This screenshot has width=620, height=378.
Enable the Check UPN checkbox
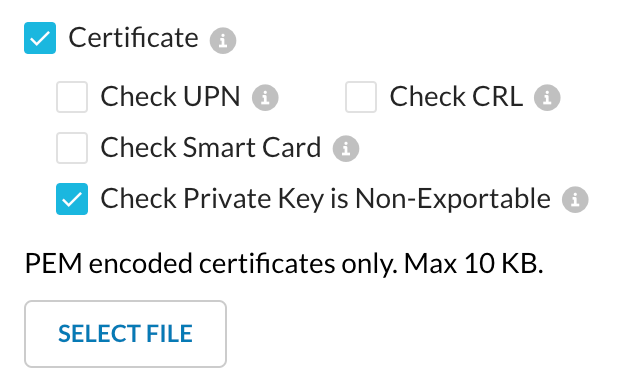[72, 97]
